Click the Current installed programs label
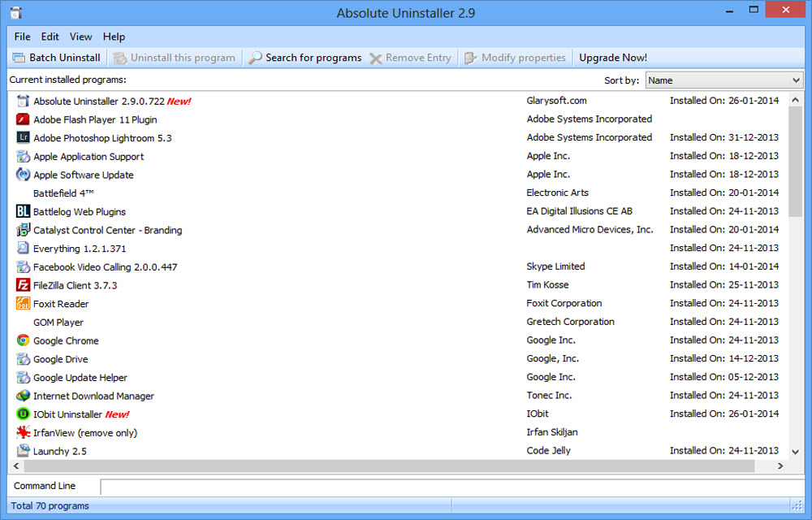This screenshot has width=812, height=520. pos(68,80)
